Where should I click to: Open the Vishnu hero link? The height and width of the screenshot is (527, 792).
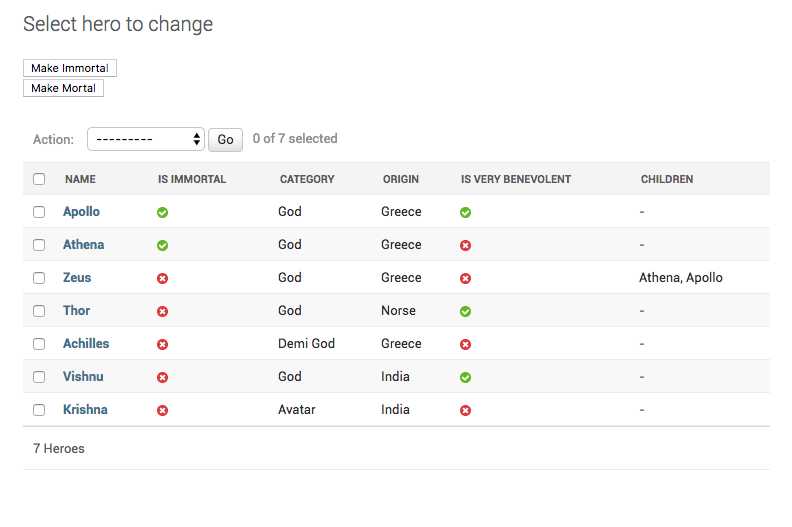[83, 376]
